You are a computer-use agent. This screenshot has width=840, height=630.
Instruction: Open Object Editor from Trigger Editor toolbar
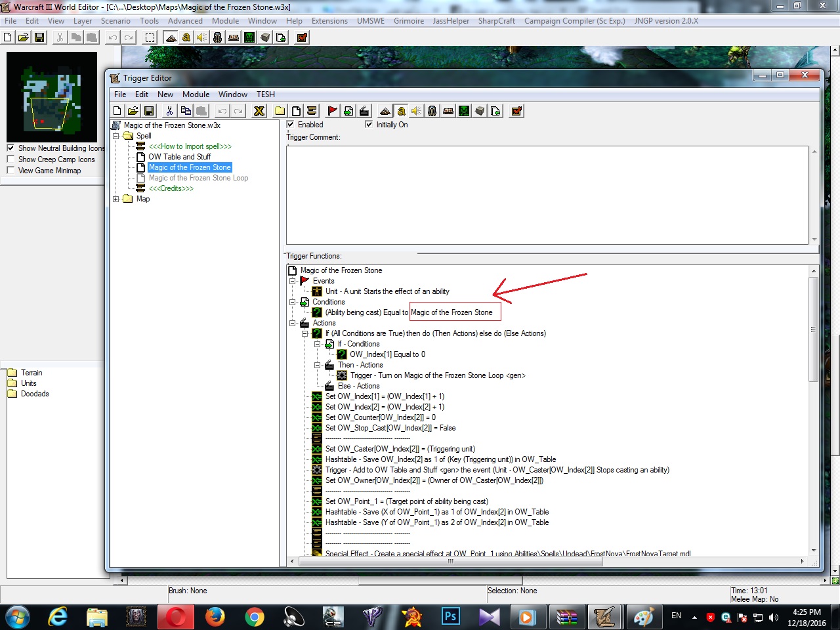pos(432,111)
